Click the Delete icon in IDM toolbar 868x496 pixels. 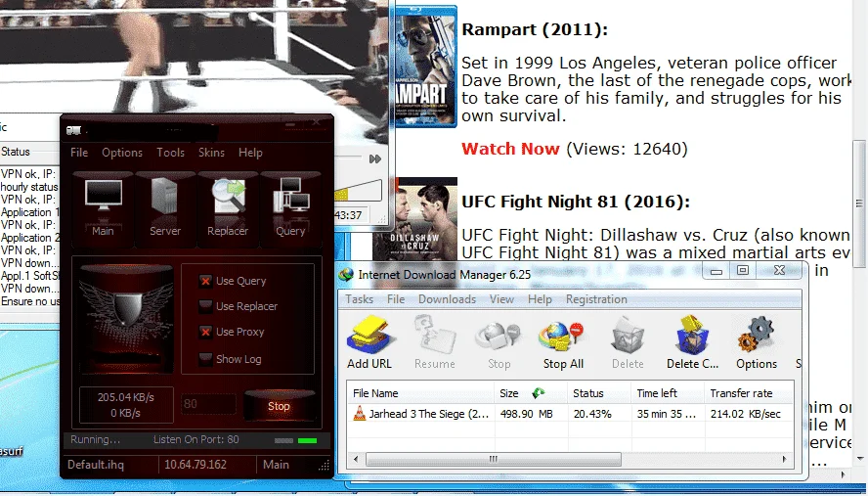point(628,342)
